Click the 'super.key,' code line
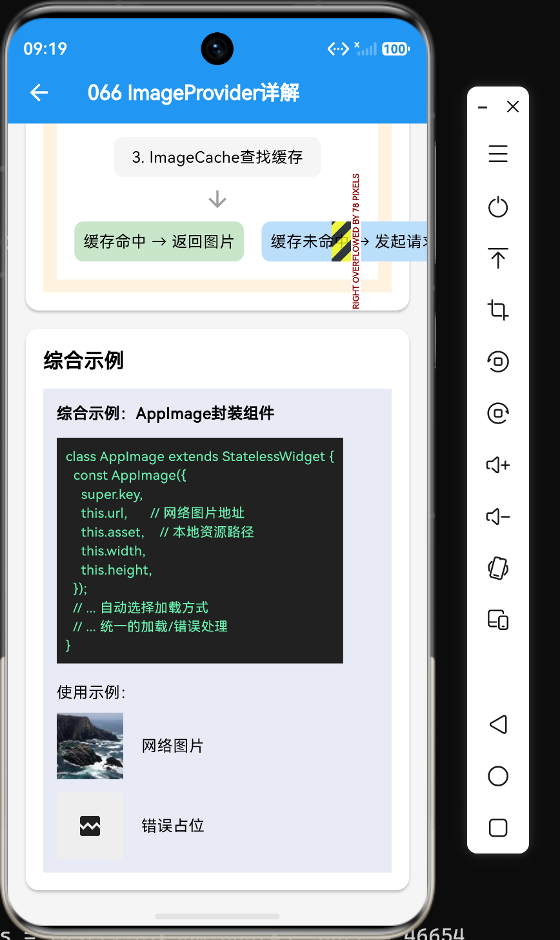The width and height of the screenshot is (560, 940). pyautogui.click(x=112, y=495)
